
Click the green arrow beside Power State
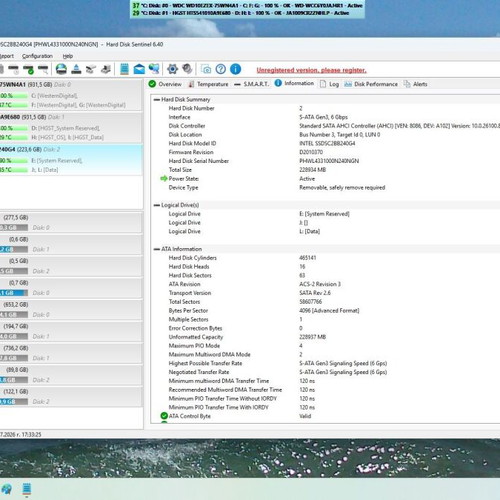[164, 179]
